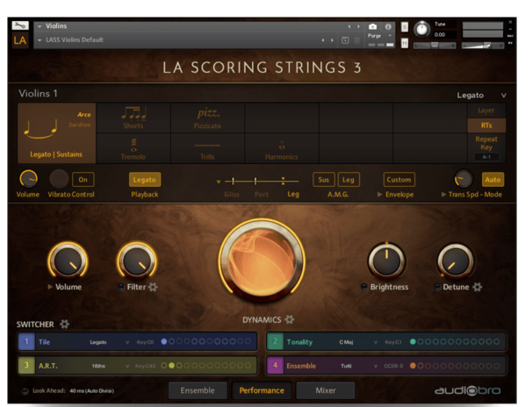The image size is (532, 407).
Task: Open the instrument info icon
Action: click(x=388, y=26)
